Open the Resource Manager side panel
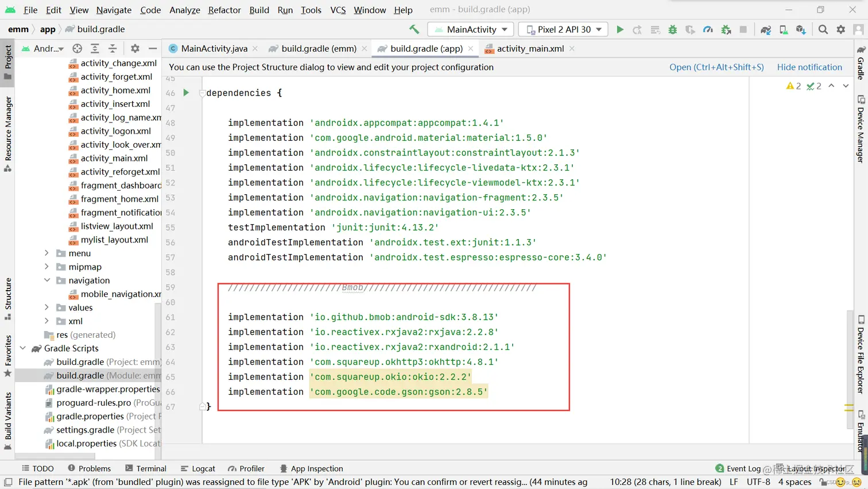 pos(8,134)
